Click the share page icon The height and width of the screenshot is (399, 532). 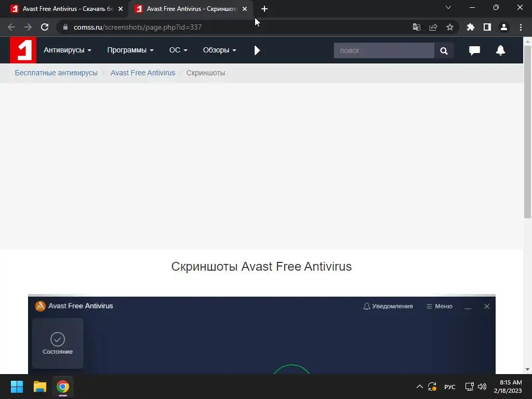click(433, 27)
